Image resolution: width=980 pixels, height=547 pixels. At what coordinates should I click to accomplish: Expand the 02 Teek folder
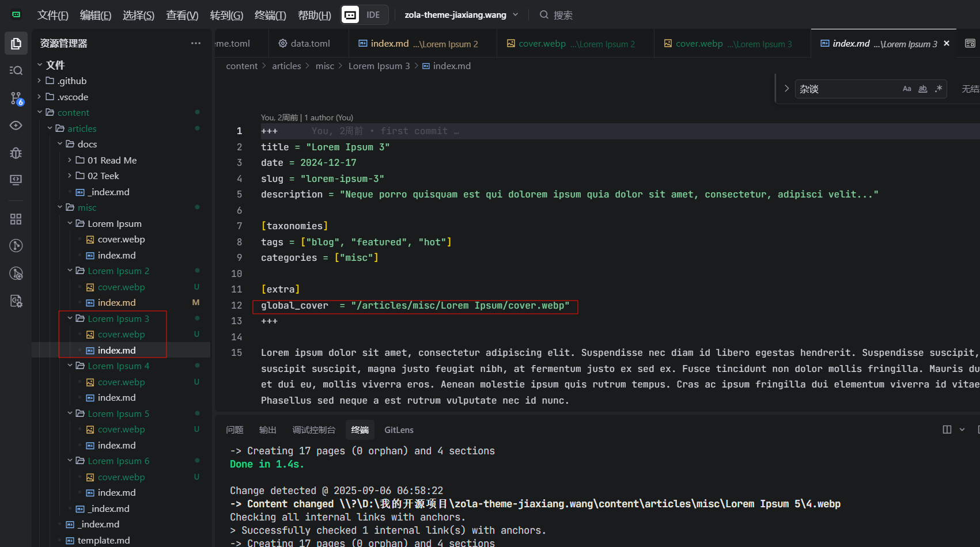[x=70, y=176]
